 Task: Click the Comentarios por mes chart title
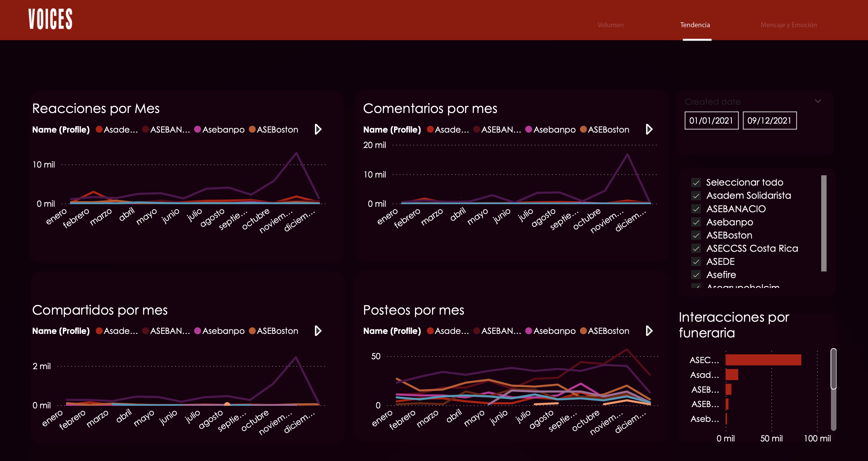(x=430, y=109)
